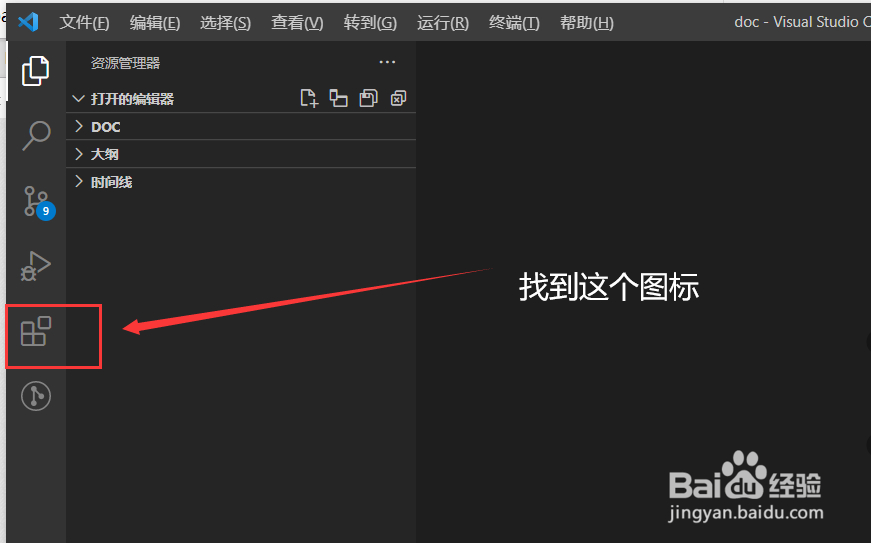Click Close All Editors icon
The width and height of the screenshot is (871, 543).
pos(398,98)
